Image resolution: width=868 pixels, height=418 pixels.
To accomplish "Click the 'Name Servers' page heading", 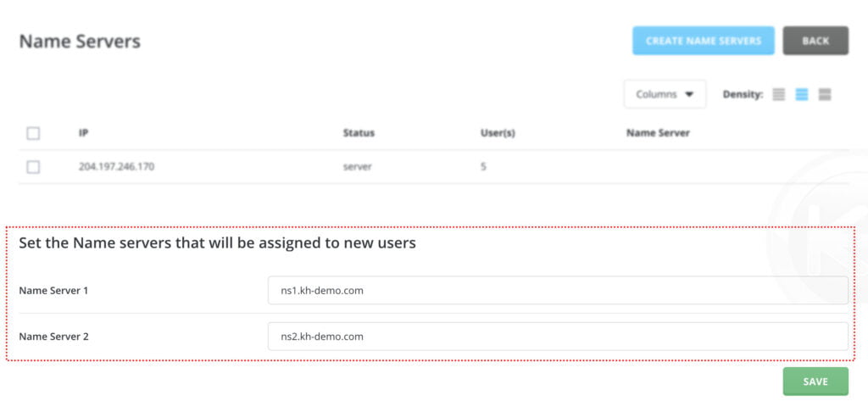I will [80, 42].
